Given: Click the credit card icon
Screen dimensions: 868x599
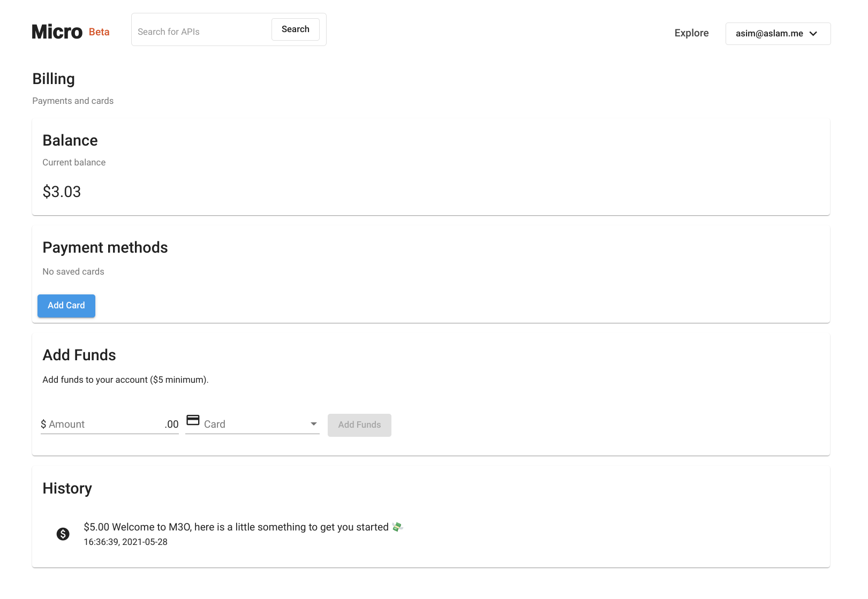Looking at the screenshot, I should [193, 420].
